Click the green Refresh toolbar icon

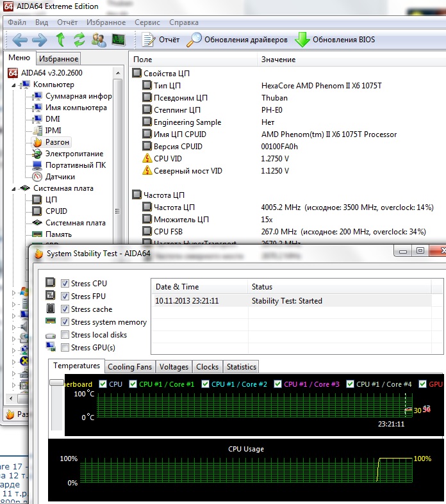(x=79, y=40)
